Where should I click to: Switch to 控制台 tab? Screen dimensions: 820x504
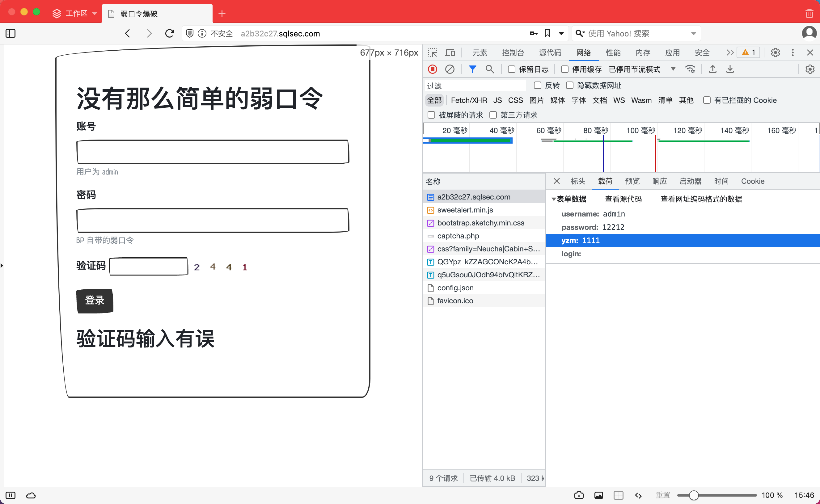(513, 53)
